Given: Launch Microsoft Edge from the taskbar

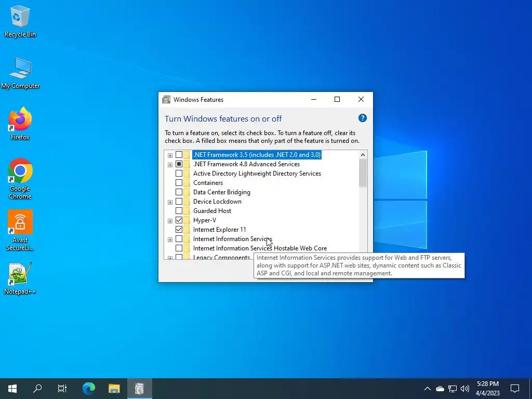Looking at the screenshot, I should 89,388.
